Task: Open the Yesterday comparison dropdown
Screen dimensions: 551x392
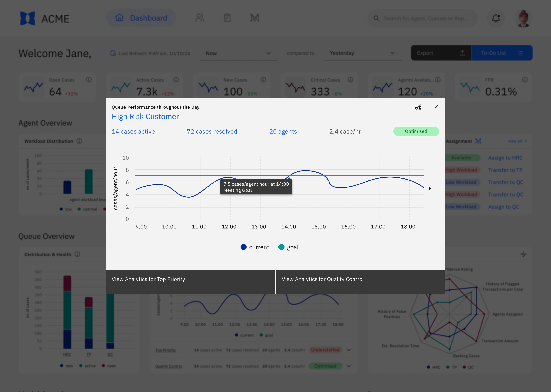Action: (x=362, y=53)
